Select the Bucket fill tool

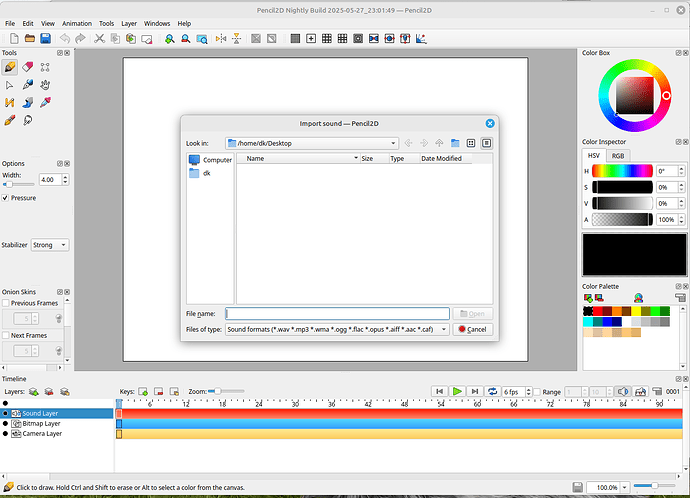coord(28,103)
